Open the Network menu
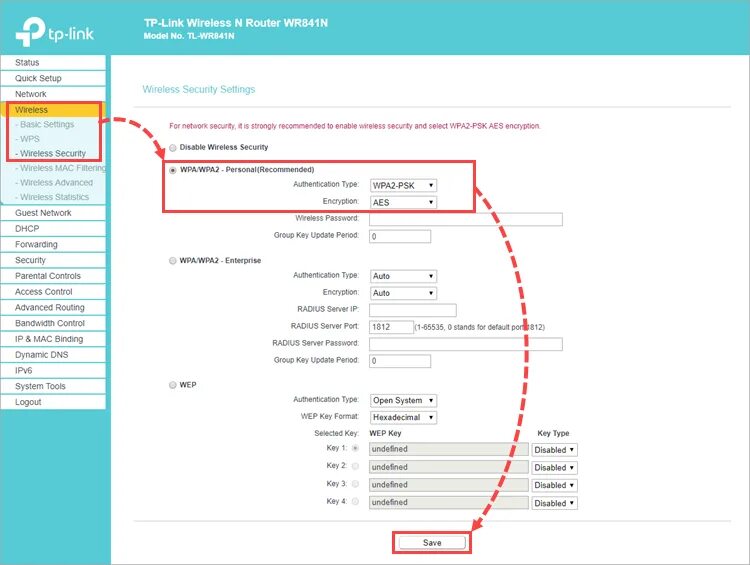This screenshot has width=750, height=565. (x=53, y=94)
